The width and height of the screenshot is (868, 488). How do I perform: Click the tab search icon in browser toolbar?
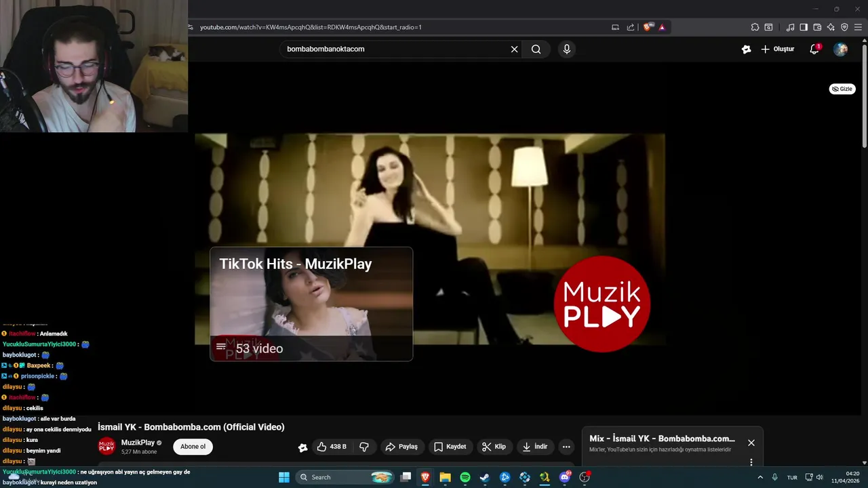coord(768,27)
